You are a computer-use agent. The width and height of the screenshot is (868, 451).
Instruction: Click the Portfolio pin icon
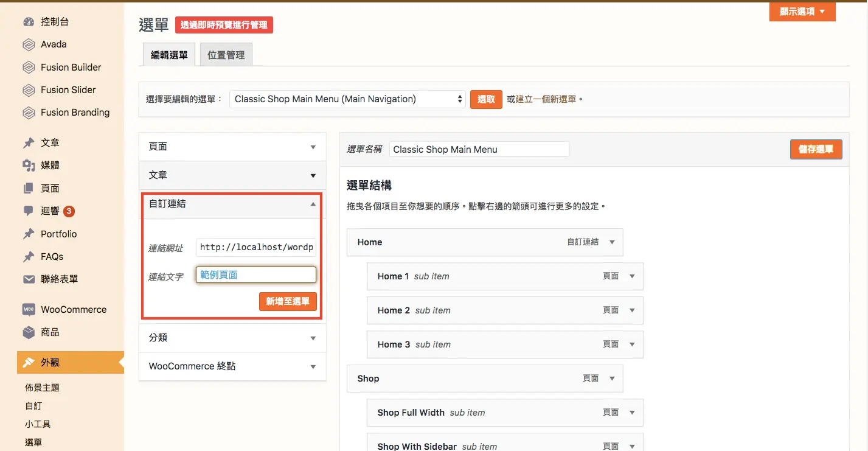coord(29,234)
